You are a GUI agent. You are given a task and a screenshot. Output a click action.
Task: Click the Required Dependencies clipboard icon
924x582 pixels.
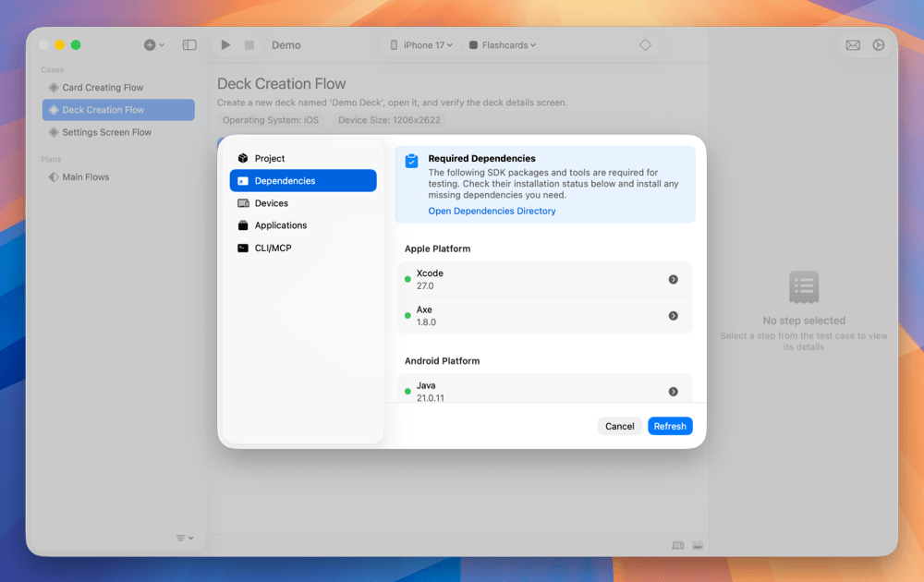pos(411,160)
